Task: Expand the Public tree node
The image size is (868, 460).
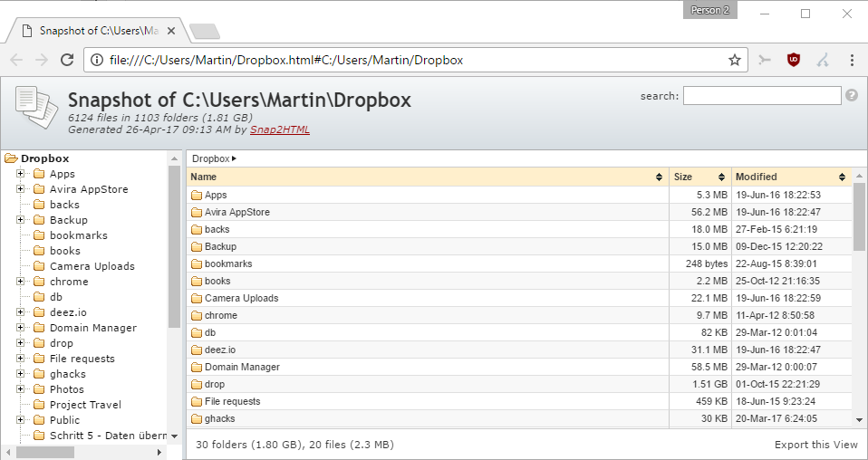Action: coord(21,420)
